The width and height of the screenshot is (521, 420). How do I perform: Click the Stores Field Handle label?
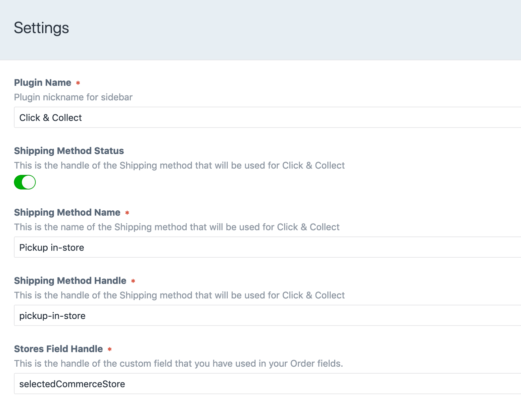point(58,349)
